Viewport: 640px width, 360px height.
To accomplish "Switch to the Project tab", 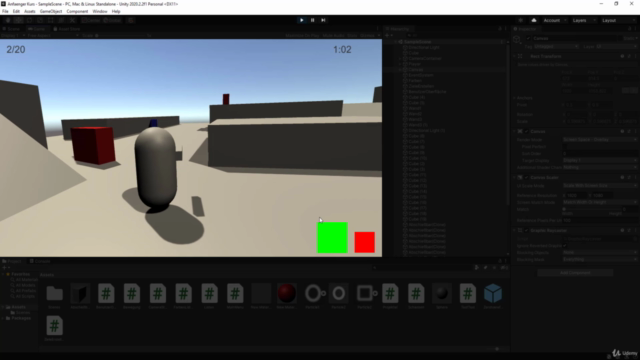I will tap(12, 261).
